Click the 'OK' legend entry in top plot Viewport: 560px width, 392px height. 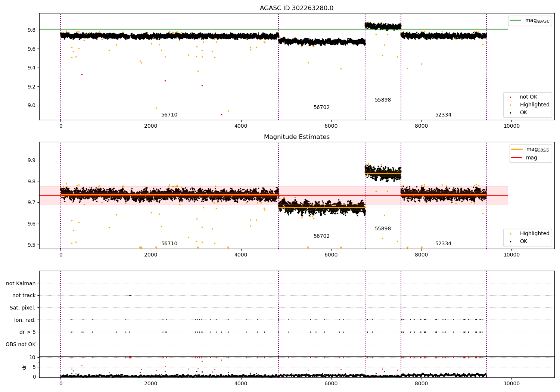[519, 113]
